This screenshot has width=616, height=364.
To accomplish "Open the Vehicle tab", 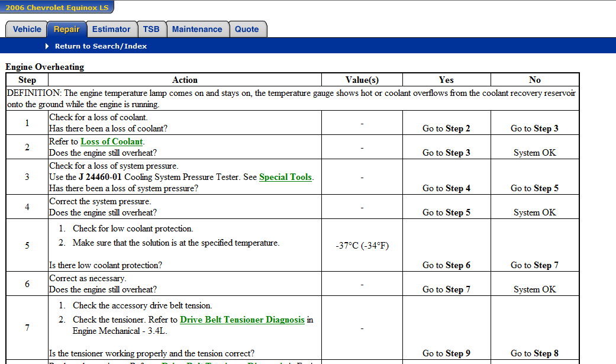I will coord(27,30).
